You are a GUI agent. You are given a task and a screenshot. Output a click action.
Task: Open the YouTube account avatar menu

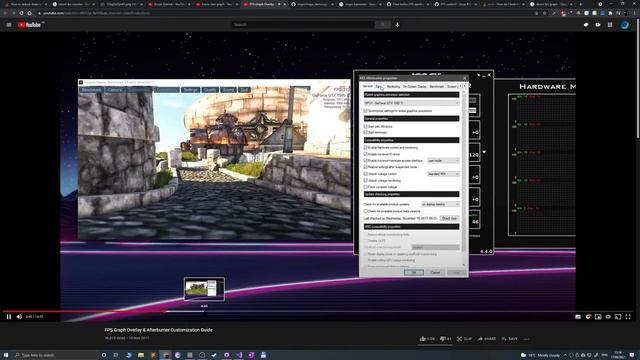pyautogui.click(x=624, y=25)
